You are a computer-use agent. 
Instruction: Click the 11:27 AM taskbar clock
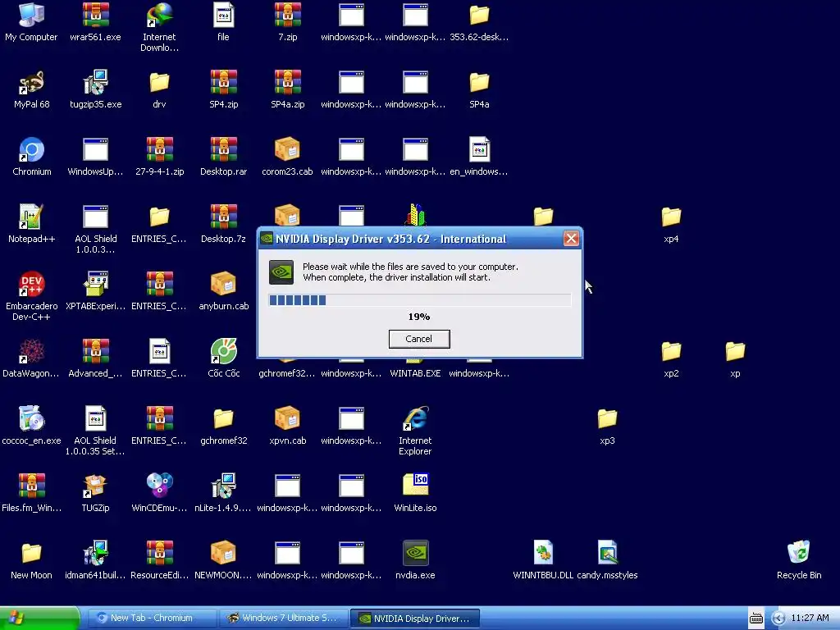coord(810,619)
